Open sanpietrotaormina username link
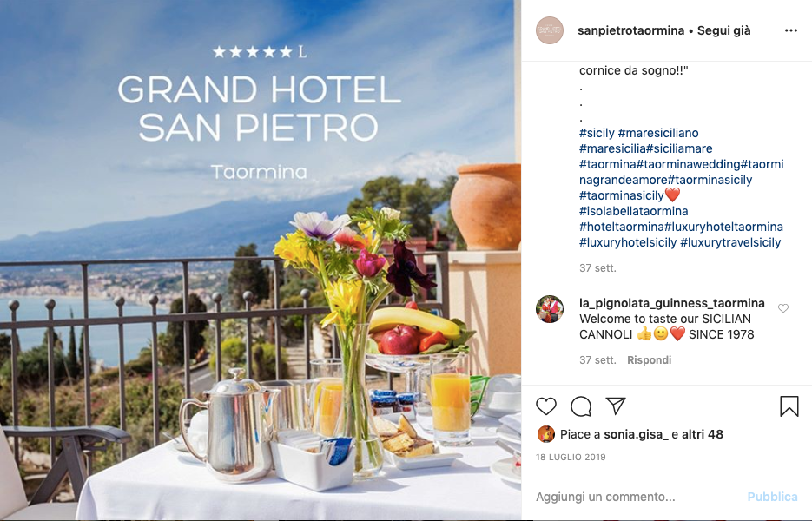The image size is (812, 521). 630,30
